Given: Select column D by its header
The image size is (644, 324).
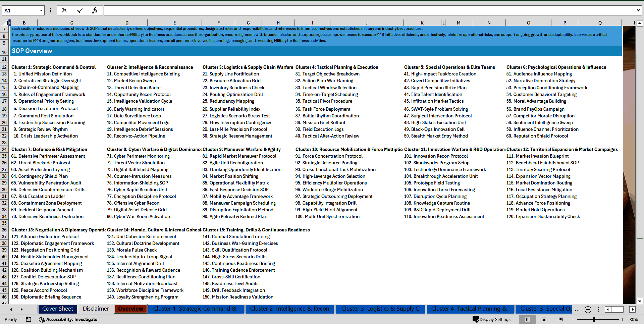Looking at the screenshot, I should pos(127,22).
